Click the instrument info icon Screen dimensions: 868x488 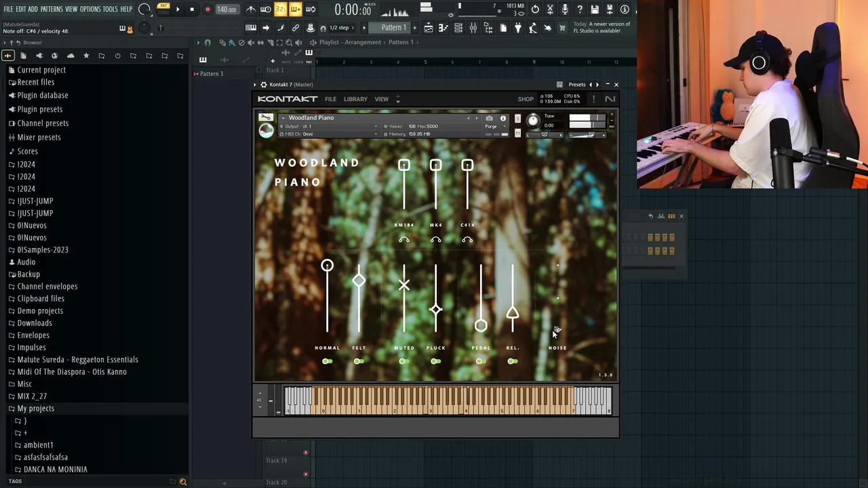point(503,119)
